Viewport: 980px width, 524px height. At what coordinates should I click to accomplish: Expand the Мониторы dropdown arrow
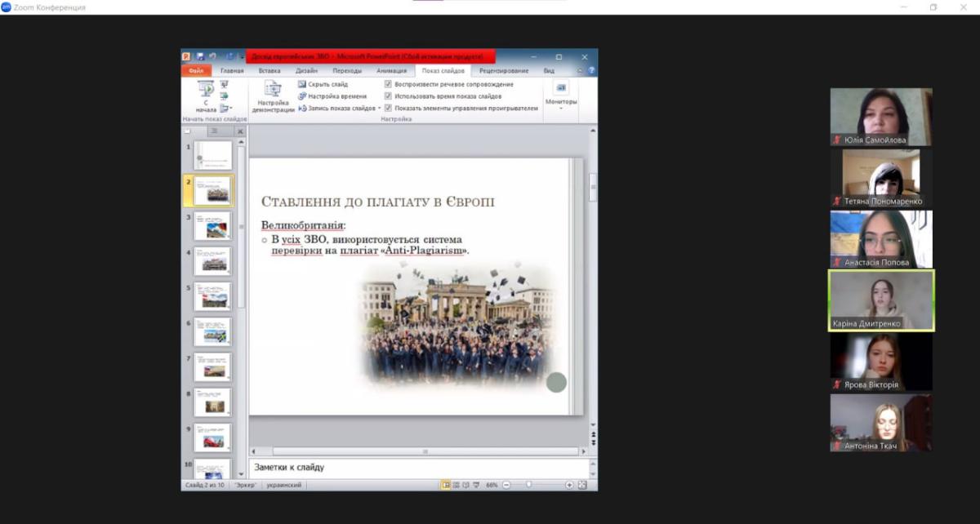tap(561, 109)
